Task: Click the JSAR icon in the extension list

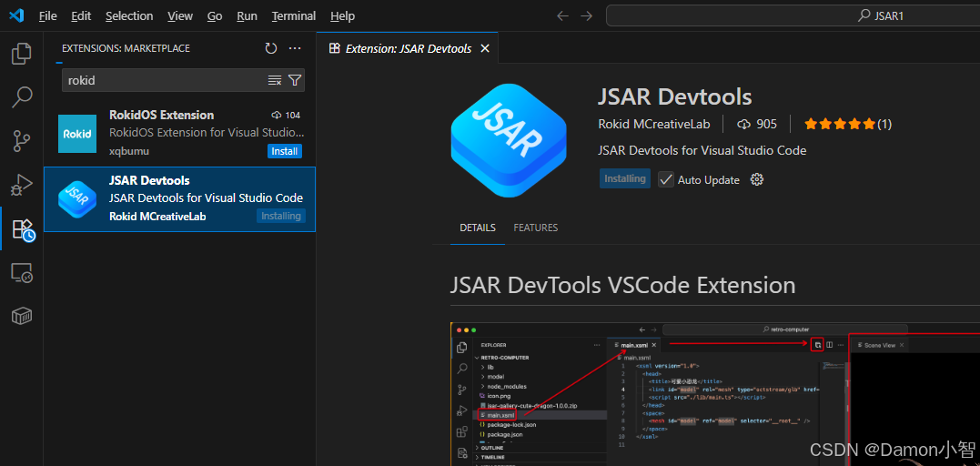Action: pyautogui.click(x=77, y=199)
